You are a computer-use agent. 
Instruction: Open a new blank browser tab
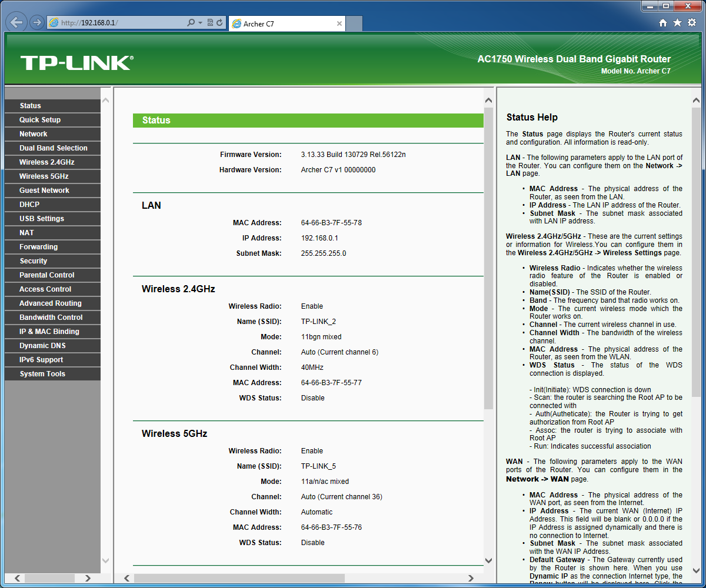click(x=354, y=24)
